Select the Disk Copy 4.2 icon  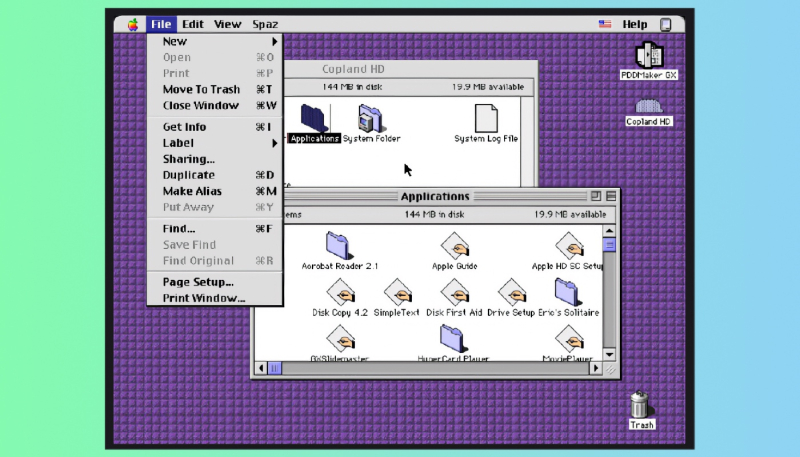340,292
